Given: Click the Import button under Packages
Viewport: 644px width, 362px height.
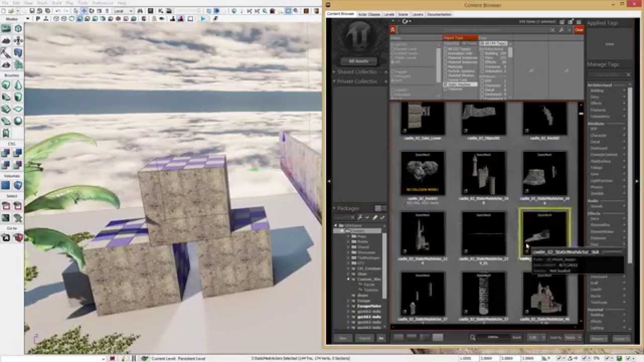Looking at the screenshot, I should [x=365, y=338].
